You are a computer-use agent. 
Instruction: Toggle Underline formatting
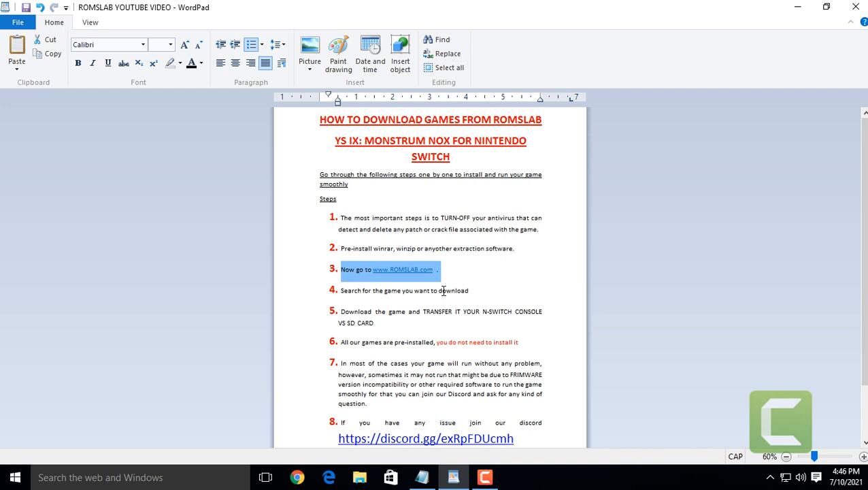pos(107,63)
